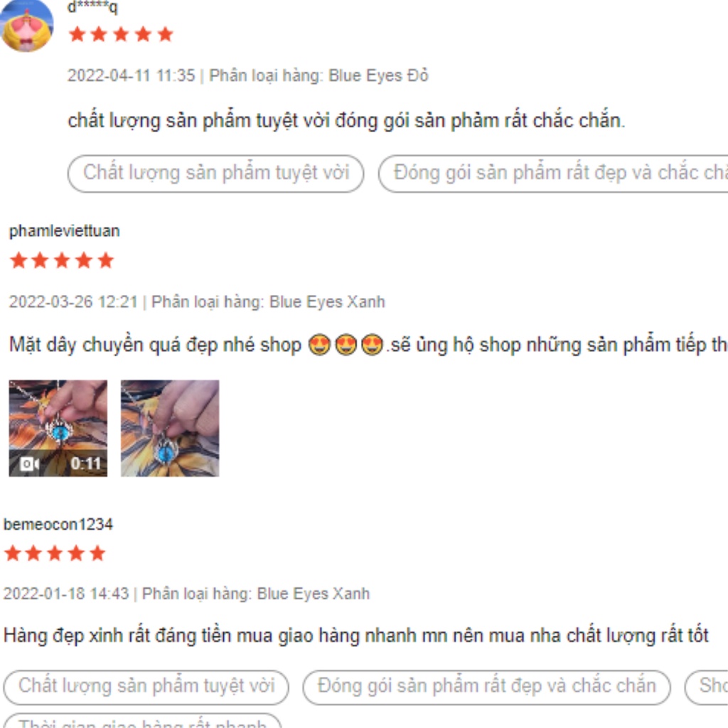Viewport: 728px width, 728px height.
Task: Click the partially visible 'Sho' tag
Action: pos(706,687)
